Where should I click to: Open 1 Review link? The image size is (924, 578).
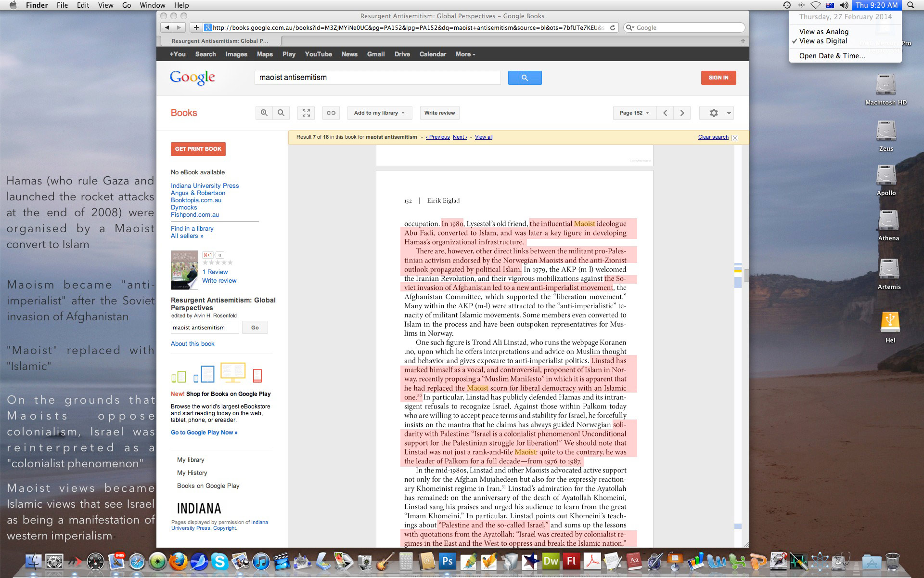(215, 272)
